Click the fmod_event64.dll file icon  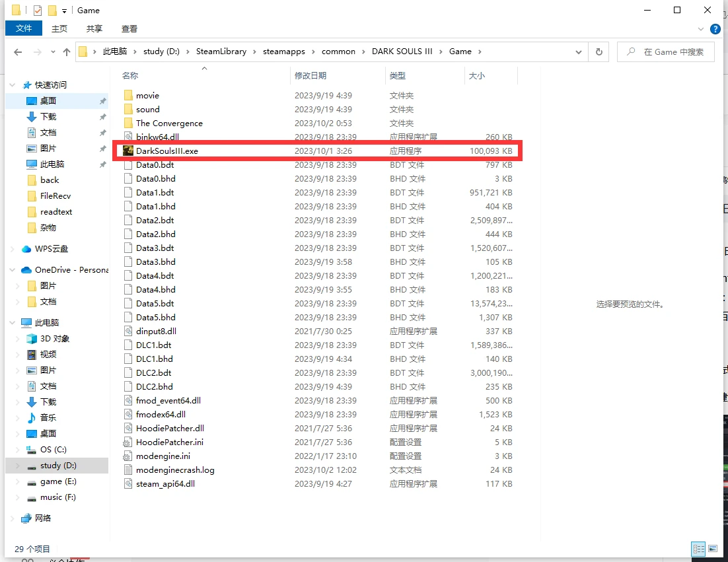point(129,400)
